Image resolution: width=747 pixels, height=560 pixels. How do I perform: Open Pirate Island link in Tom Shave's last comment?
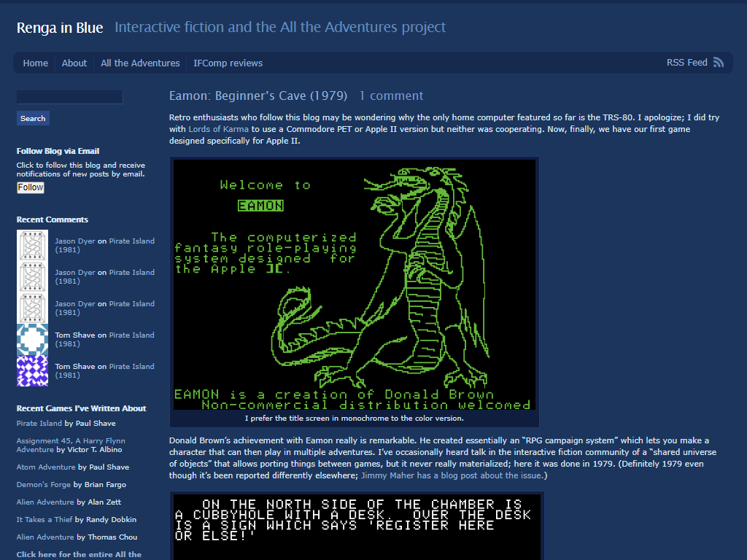(105, 370)
